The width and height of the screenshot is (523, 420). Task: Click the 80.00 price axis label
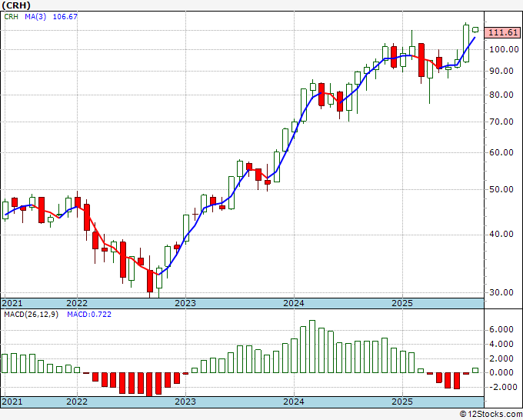click(x=501, y=95)
